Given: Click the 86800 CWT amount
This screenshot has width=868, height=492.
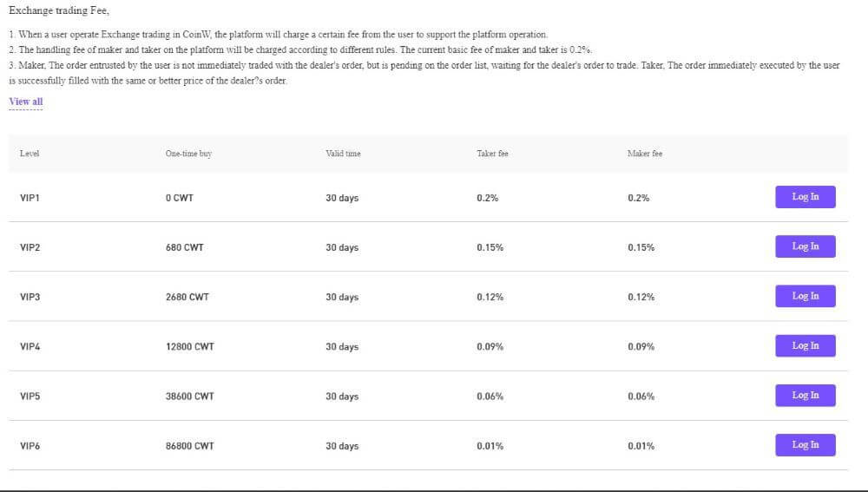Looking at the screenshot, I should coord(189,446).
